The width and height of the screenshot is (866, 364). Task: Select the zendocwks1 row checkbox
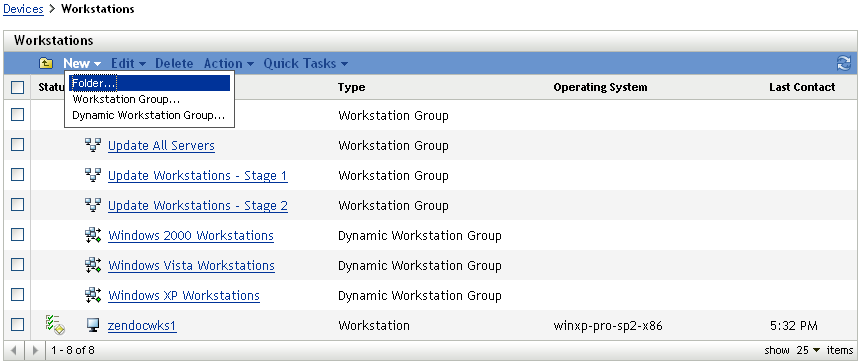tap(18, 324)
